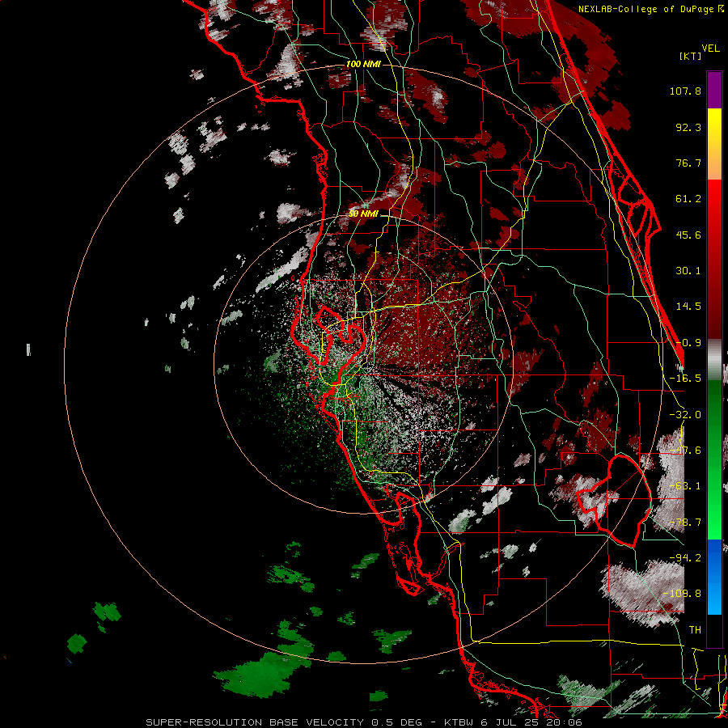Click the -63.1 velocity scale value
Screen dimensions: 728x728
(685, 486)
